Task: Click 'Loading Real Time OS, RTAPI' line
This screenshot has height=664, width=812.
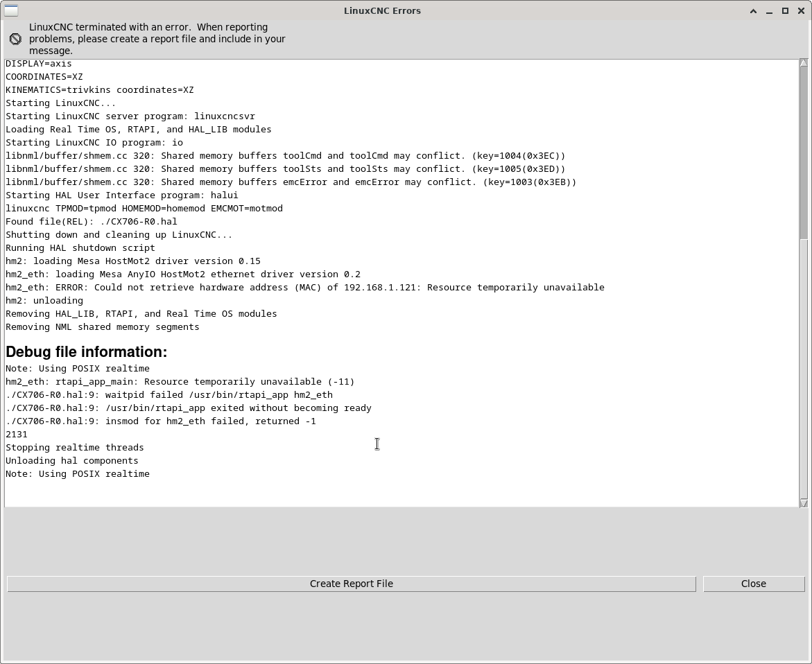Action: (138, 130)
